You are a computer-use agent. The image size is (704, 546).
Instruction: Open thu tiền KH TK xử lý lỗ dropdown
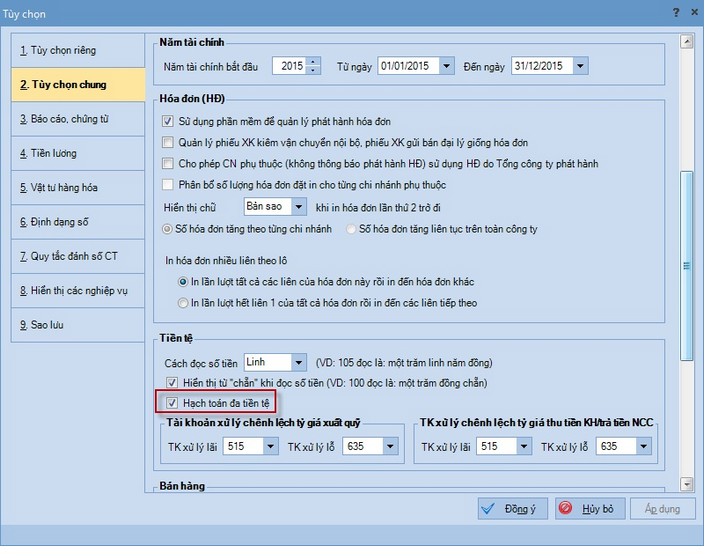643,446
